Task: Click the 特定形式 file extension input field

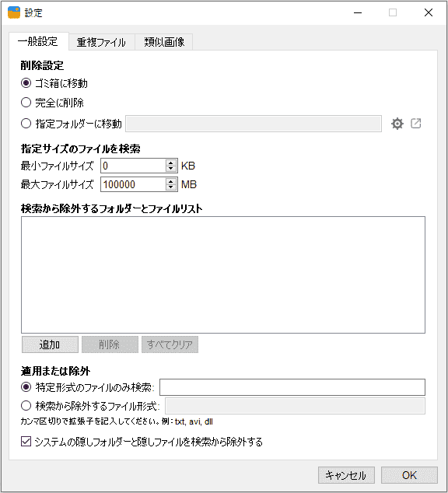Action: 292,387
